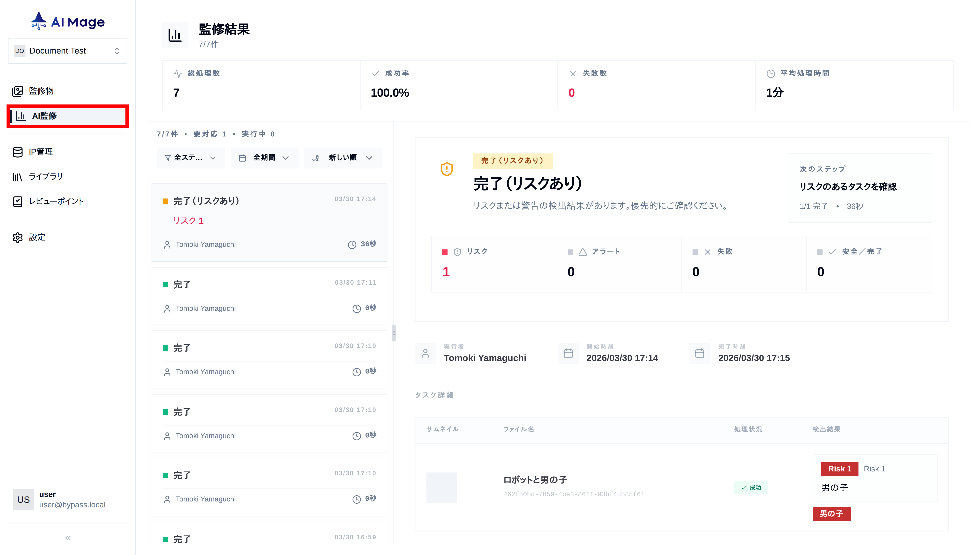Click the red Risk 1 badge
The image size is (980, 555).
[x=839, y=469]
